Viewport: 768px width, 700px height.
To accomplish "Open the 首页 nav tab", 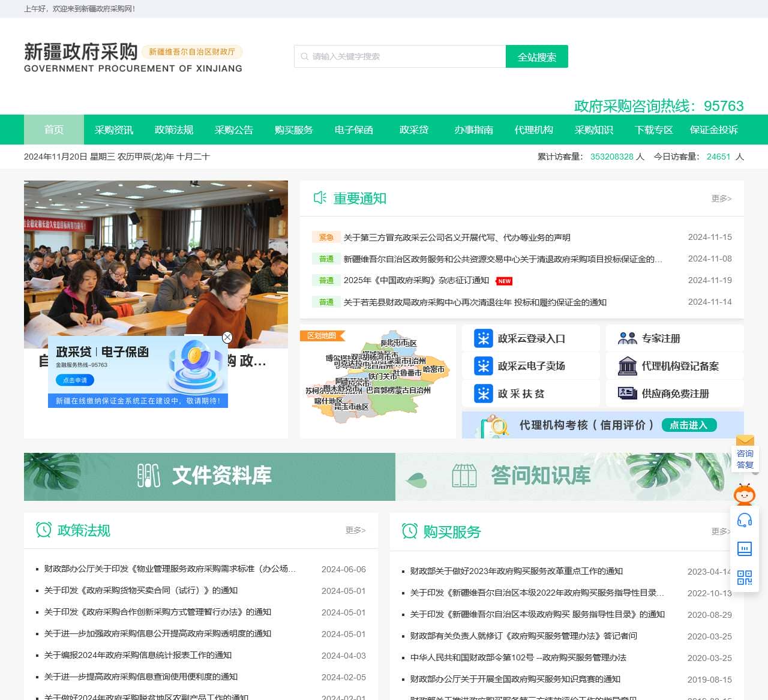I will click(x=54, y=130).
